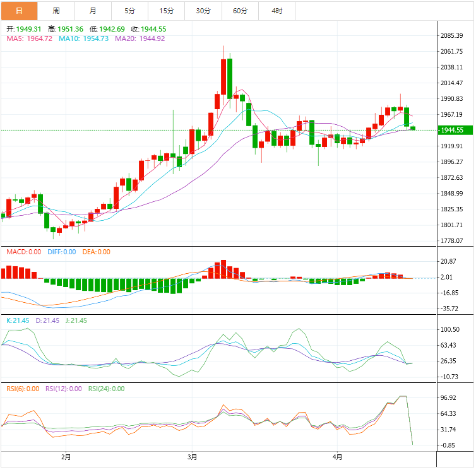
Task: Click the 3月 date marker on the time axis
Action: 193,457
